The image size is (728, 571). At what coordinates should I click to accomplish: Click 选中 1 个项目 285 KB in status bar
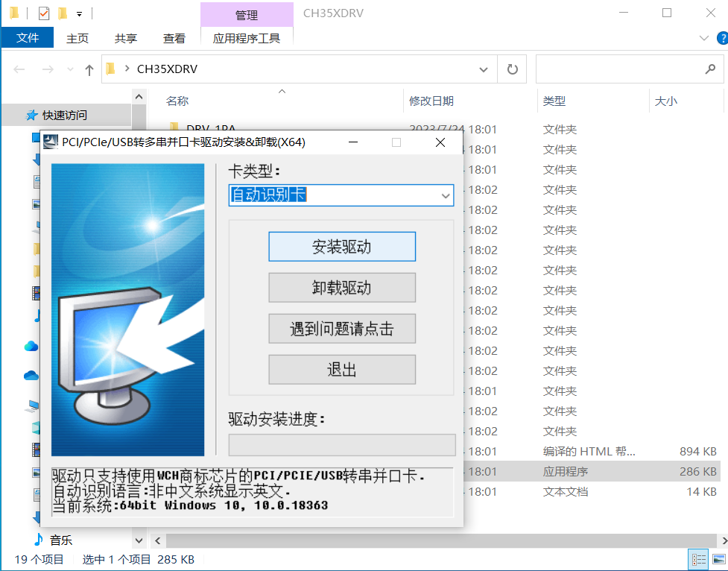click(x=139, y=559)
